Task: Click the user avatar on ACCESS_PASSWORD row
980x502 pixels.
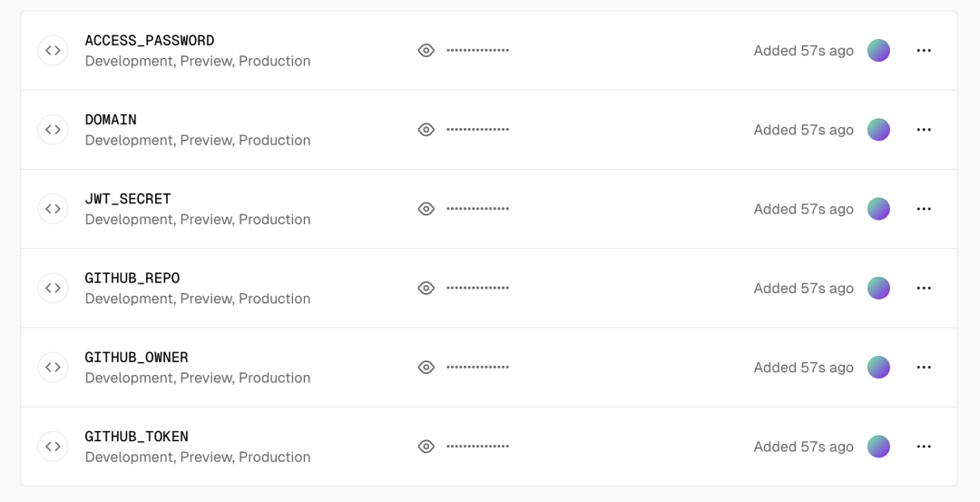Action: [878, 51]
